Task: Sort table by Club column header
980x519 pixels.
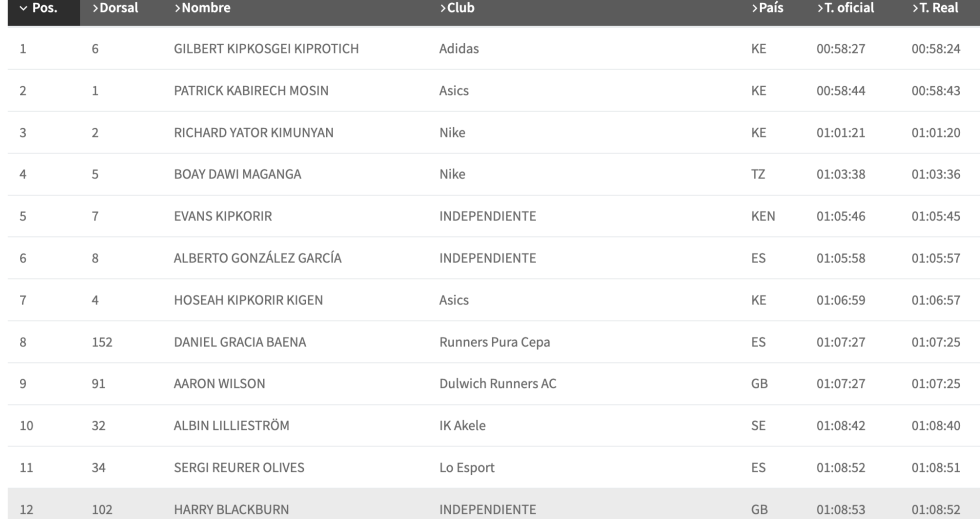Action: click(457, 9)
